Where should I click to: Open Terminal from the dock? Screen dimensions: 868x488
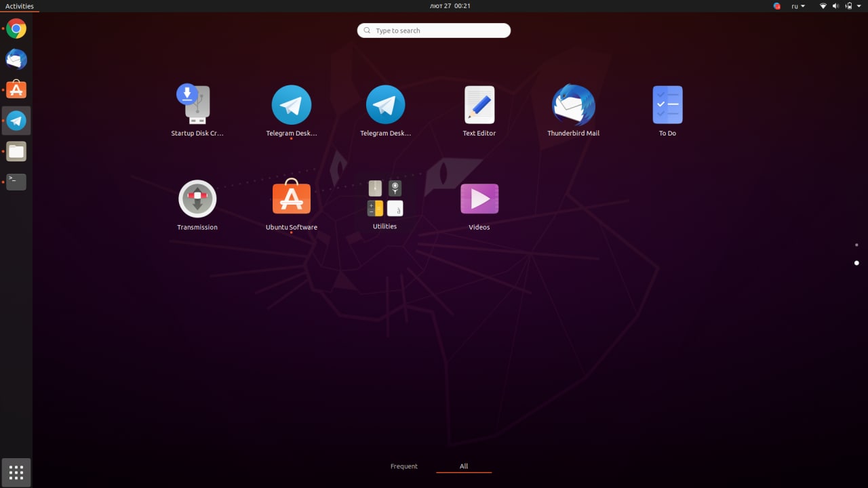[x=16, y=182]
